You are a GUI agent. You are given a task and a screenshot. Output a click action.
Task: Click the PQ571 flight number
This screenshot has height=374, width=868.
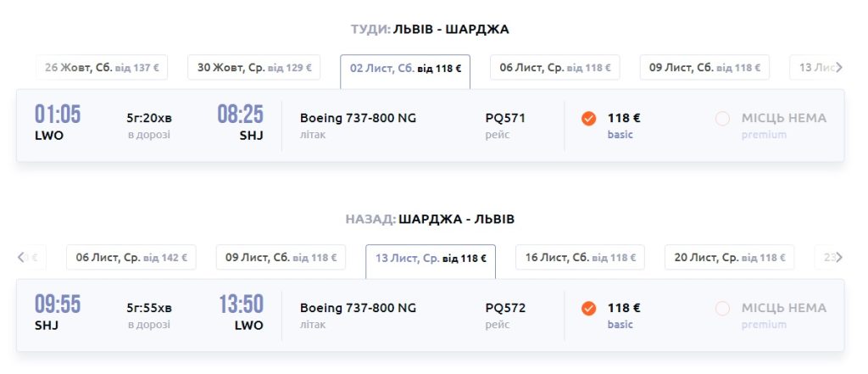505,118
